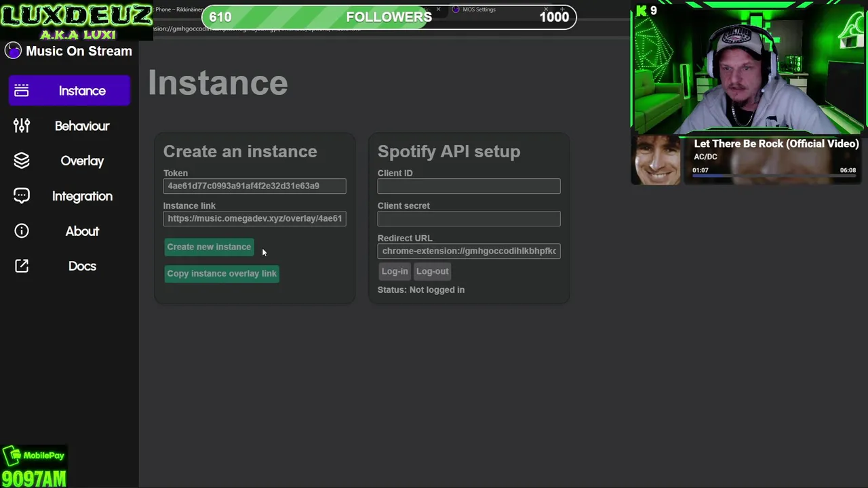Focus the Client ID field
Screen dimensions: 868x488
tap(469, 186)
